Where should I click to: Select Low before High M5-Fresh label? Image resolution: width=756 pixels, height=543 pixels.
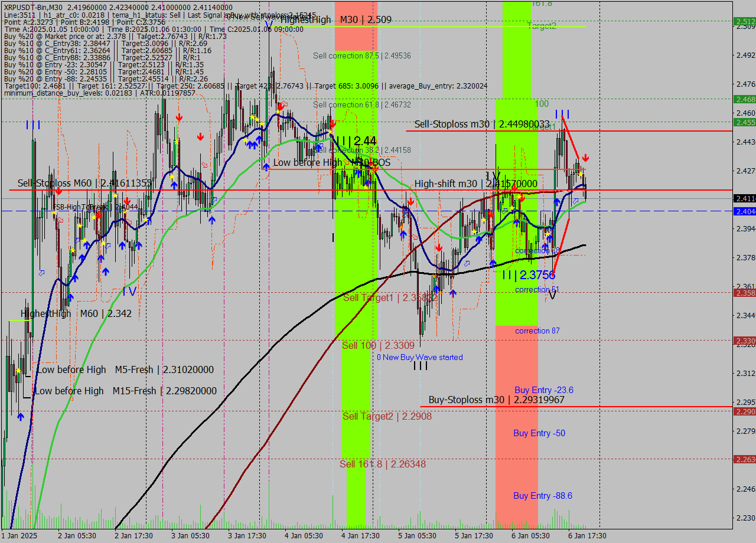(x=125, y=369)
